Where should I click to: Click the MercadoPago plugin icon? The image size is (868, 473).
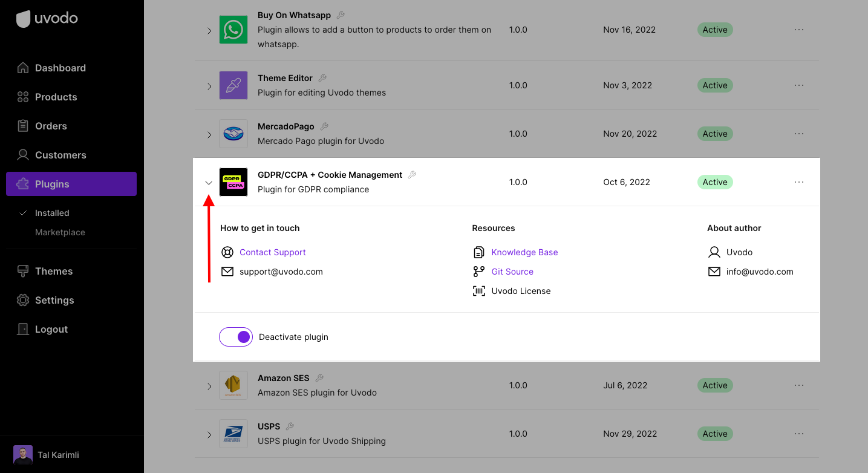[x=233, y=134]
